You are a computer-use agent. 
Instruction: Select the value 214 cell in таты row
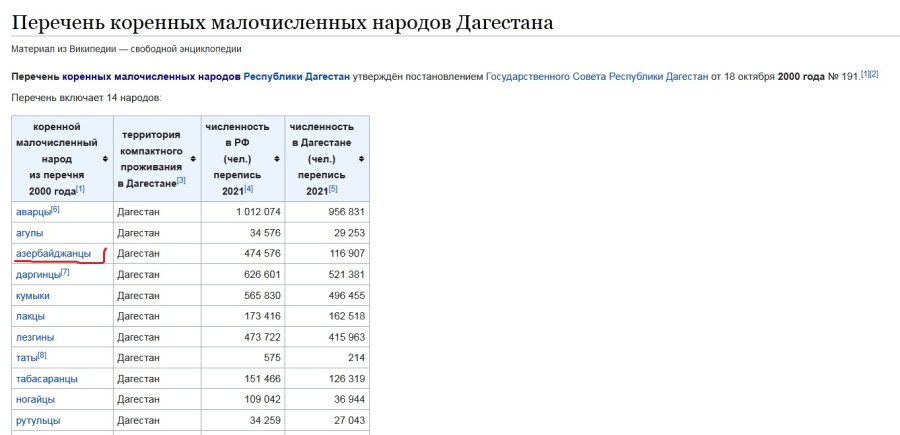[x=327, y=358]
